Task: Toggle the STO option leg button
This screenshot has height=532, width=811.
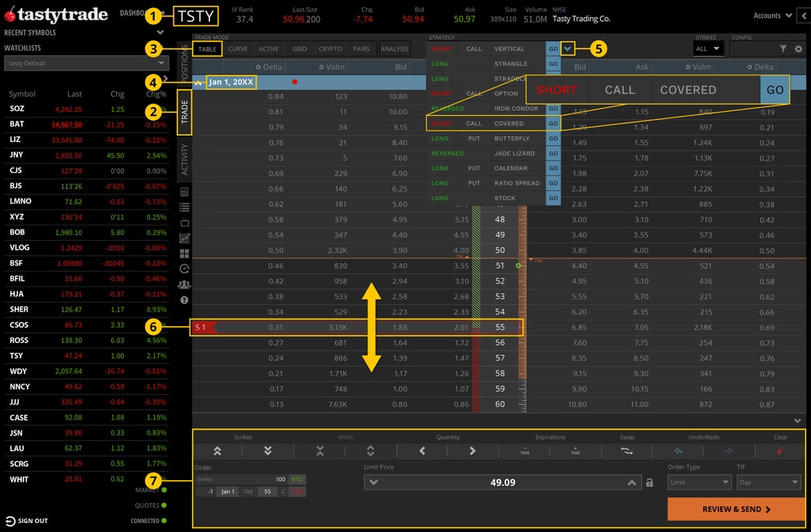Action: tap(297, 491)
